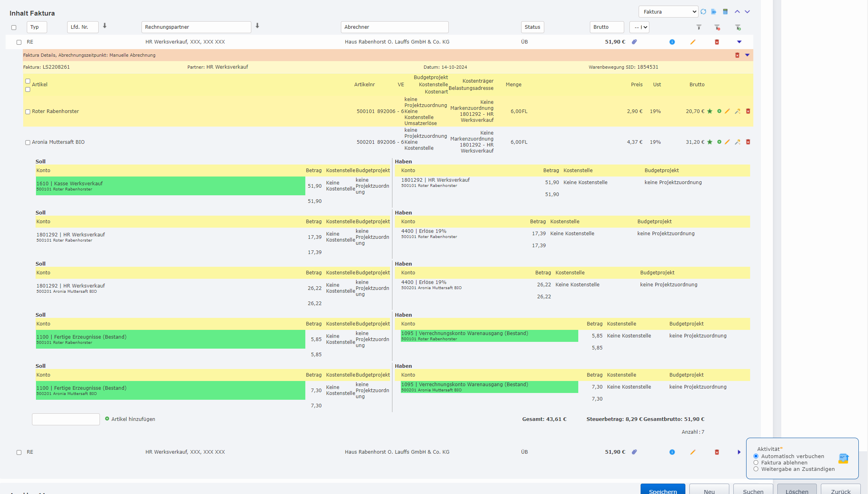Click Artikel hinzufügen link
The width and height of the screenshot is (868, 494).
pyautogui.click(x=133, y=419)
